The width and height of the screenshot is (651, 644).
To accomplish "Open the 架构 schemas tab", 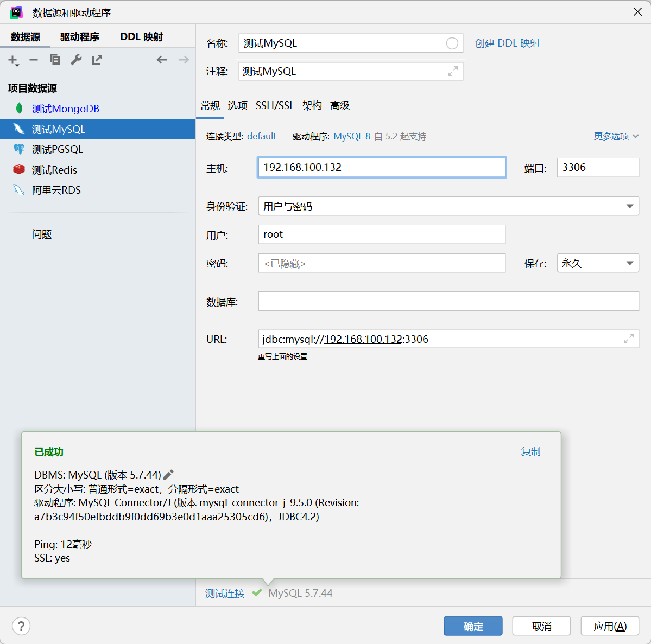I will 312,106.
